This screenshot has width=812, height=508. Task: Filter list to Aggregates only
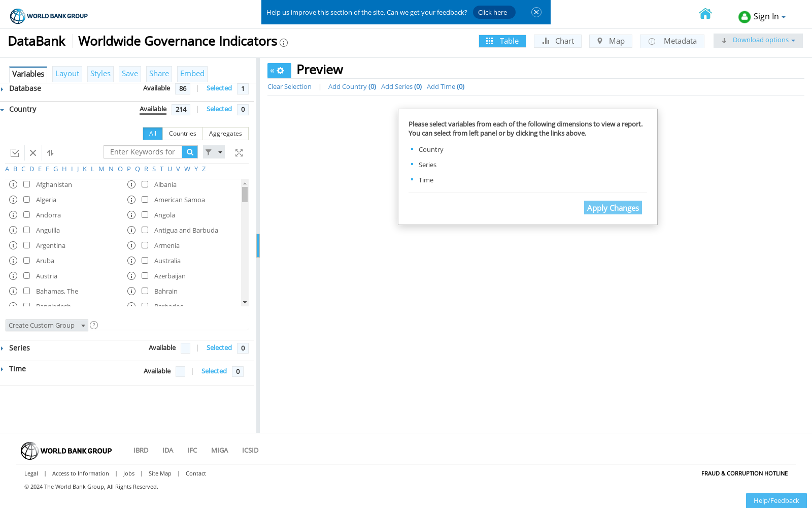coord(225,134)
